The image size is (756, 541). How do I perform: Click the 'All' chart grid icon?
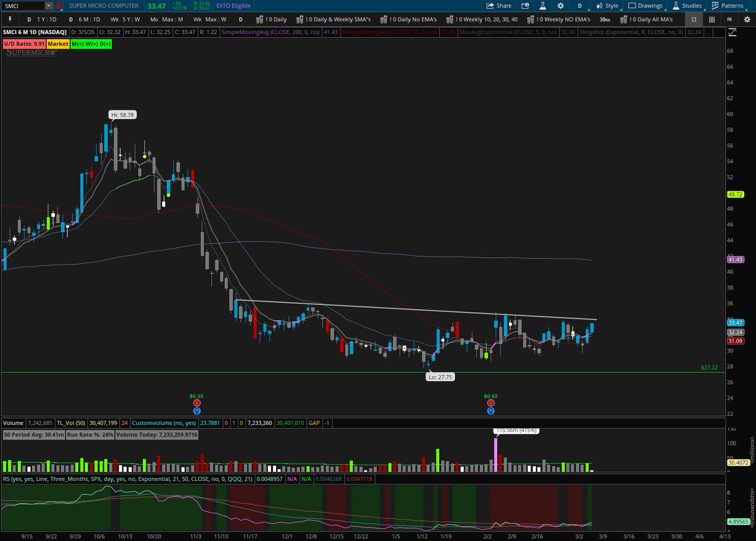(x=729, y=20)
